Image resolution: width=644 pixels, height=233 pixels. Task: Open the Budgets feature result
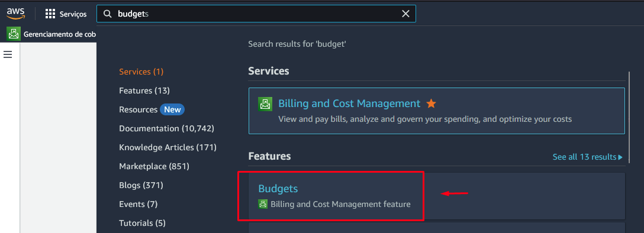[x=278, y=189]
